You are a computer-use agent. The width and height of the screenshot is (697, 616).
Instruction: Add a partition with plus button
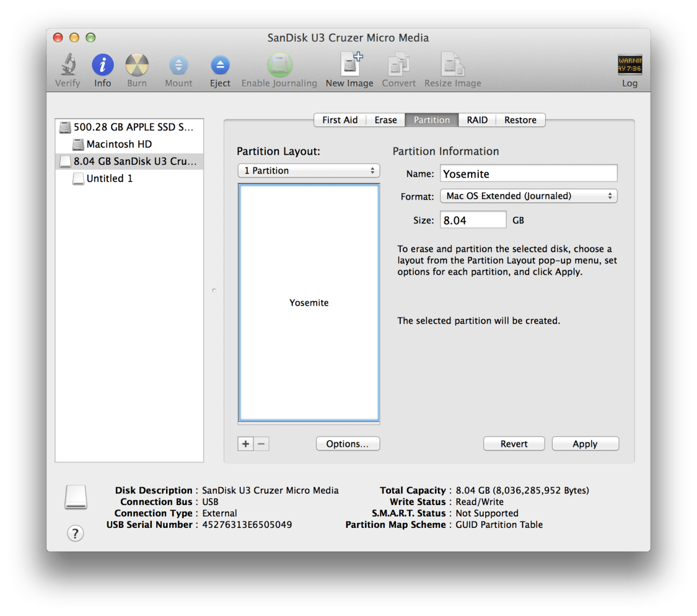pyautogui.click(x=246, y=444)
